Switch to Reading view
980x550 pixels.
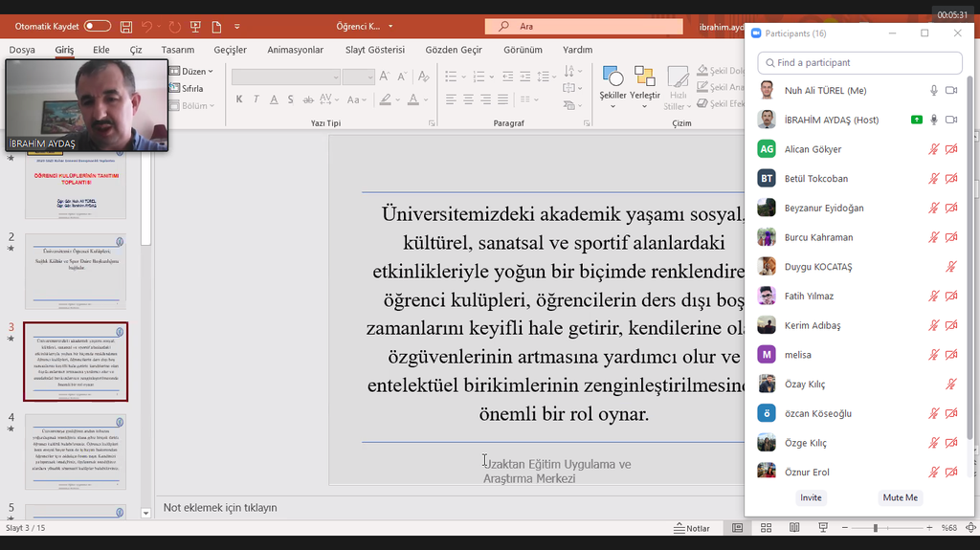pos(794,528)
